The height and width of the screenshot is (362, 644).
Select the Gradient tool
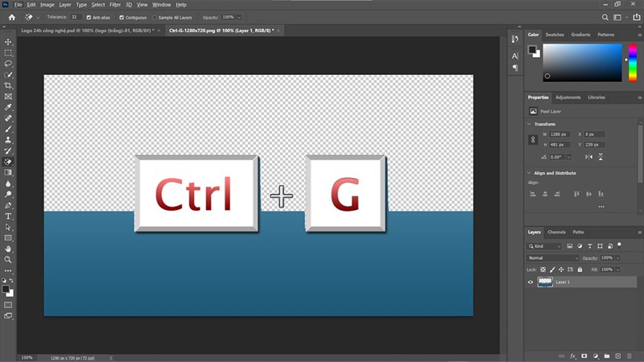click(8, 173)
